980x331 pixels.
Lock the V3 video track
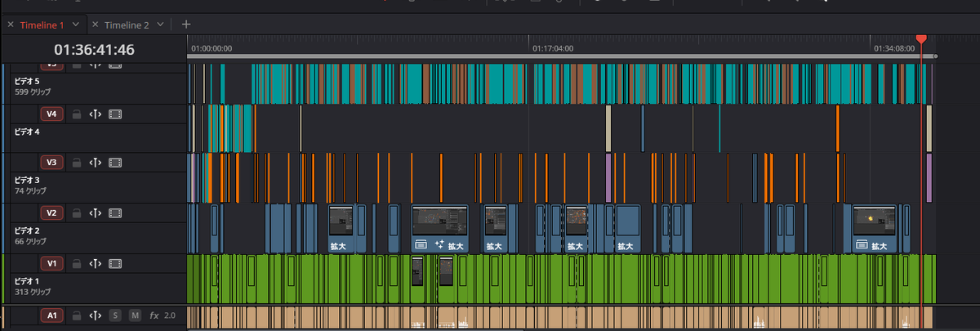click(76, 163)
